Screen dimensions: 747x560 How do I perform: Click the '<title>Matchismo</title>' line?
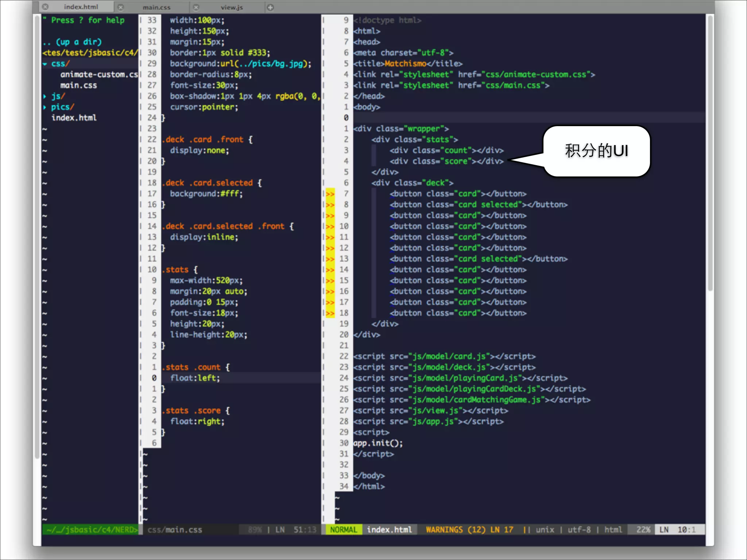pos(408,64)
